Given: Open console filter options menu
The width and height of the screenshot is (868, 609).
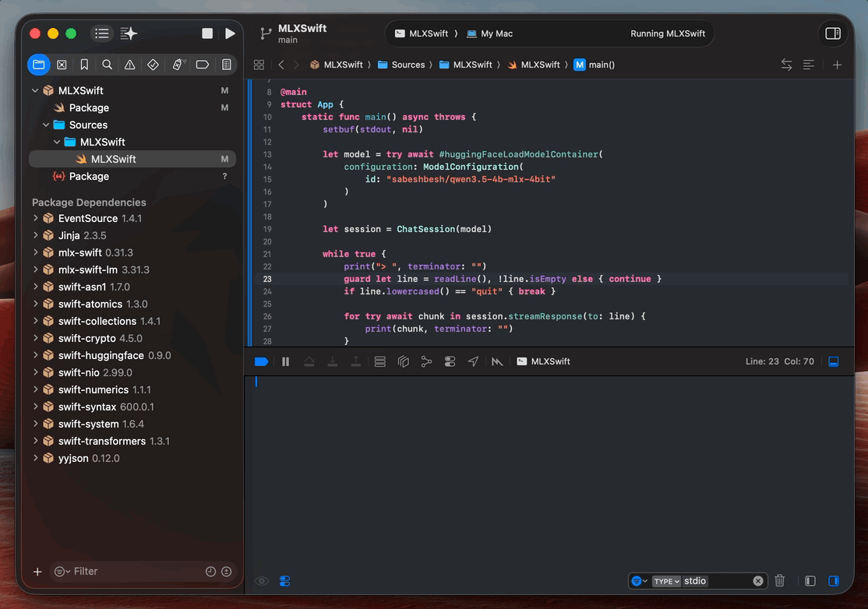Looking at the screenshot, I should click(639, 581).
